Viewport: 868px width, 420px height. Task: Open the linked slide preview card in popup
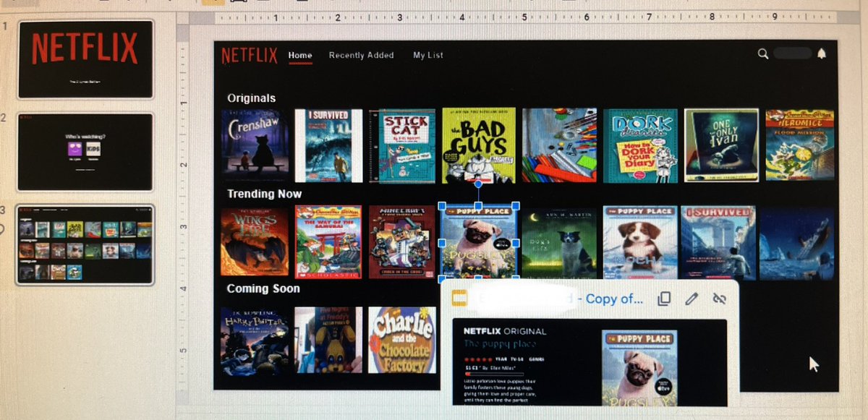590,361
